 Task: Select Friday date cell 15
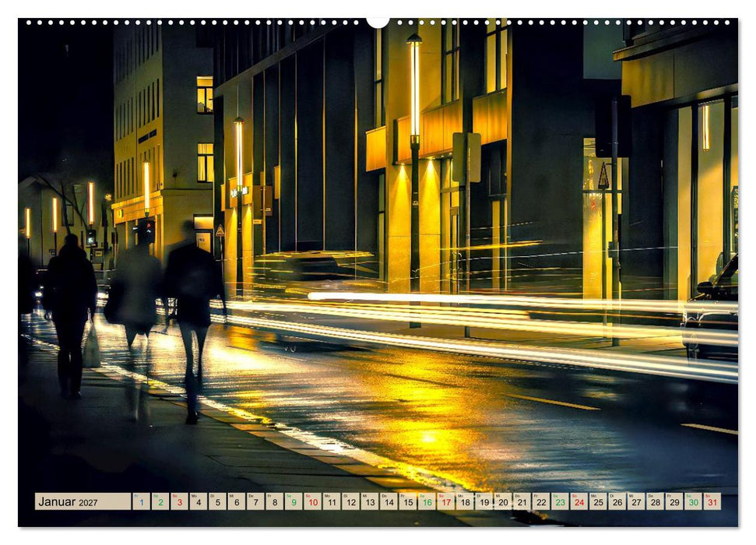pos(408,501)
